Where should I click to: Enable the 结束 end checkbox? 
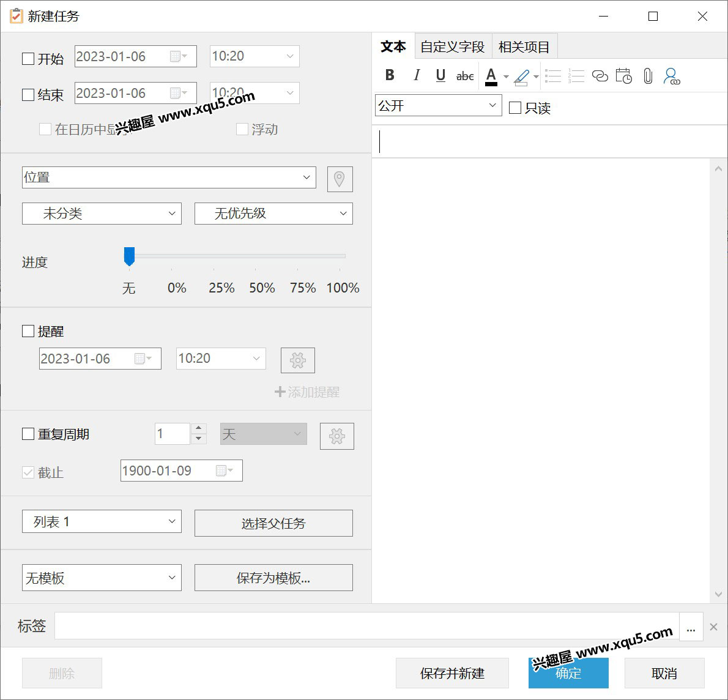28,95
